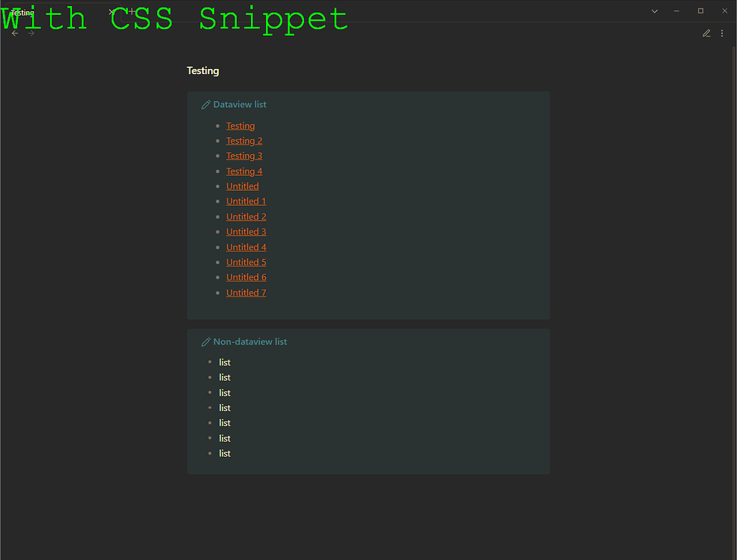Close the Testing tab with its X

point(111,12)
